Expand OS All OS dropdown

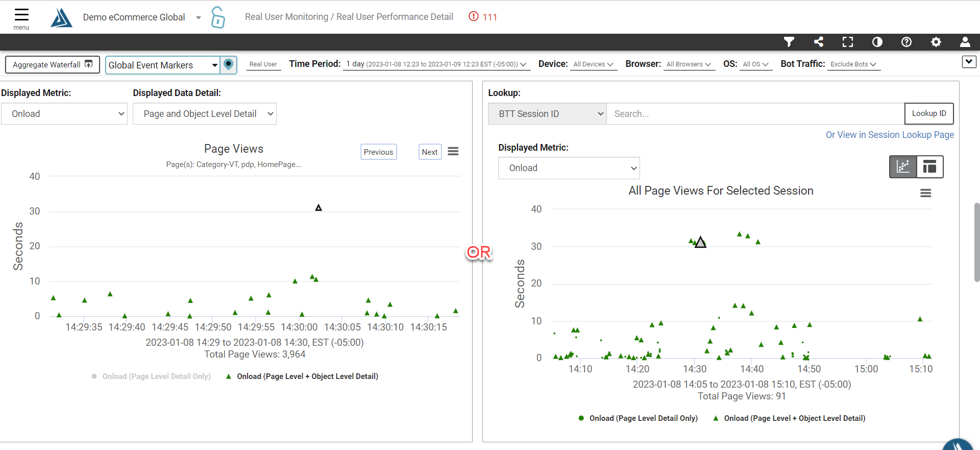click(x=755, y=64)
